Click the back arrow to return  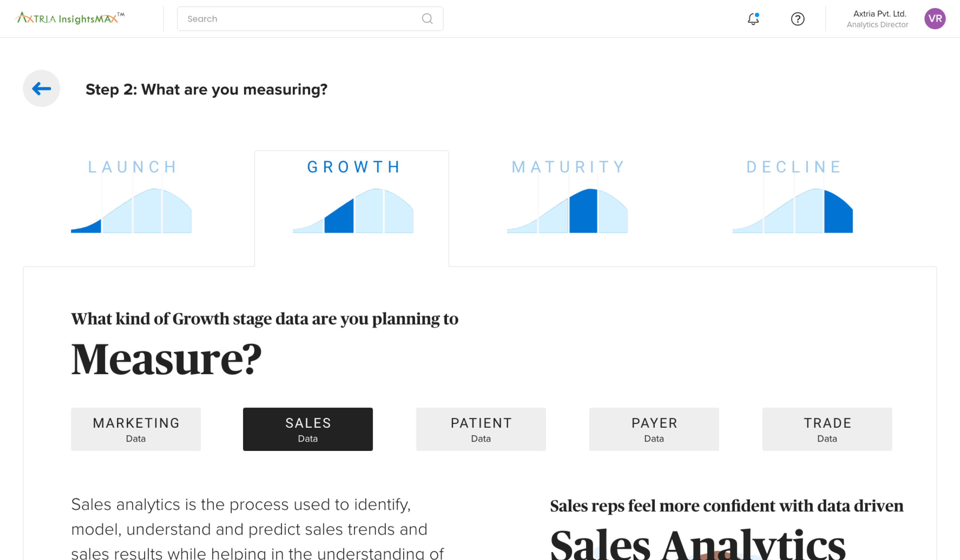point(41,88)
